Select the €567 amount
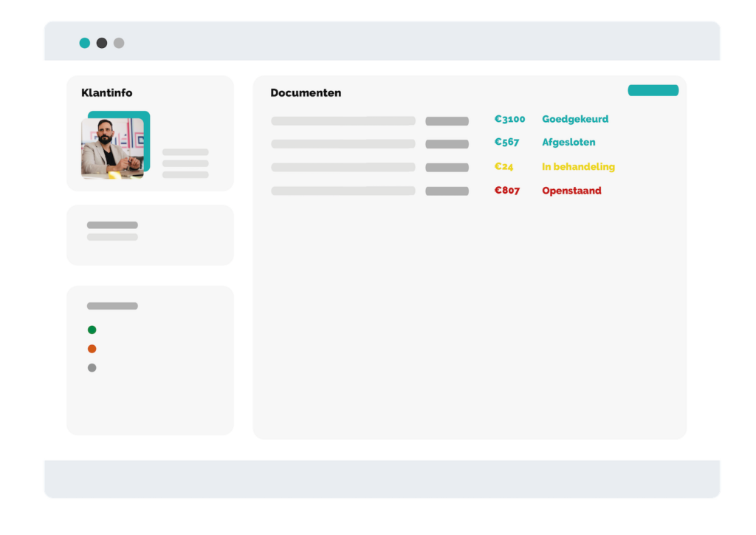This screenshot has width=756, height=535. 506,143
